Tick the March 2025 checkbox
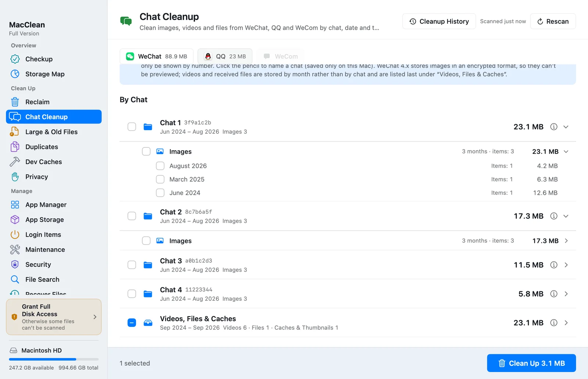The image size is (588, 379). [160, 179]
